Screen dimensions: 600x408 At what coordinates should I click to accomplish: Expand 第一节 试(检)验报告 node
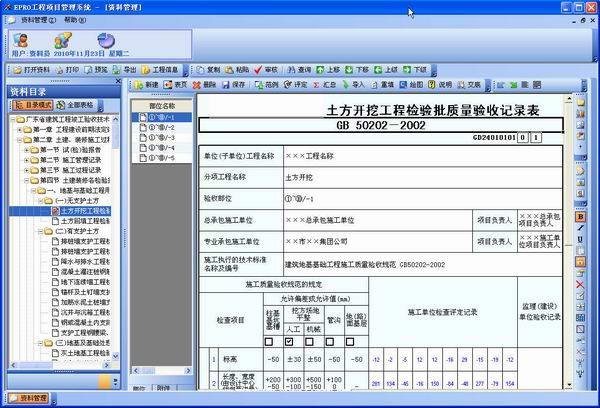pyautogui.click(x=26, y=150)
